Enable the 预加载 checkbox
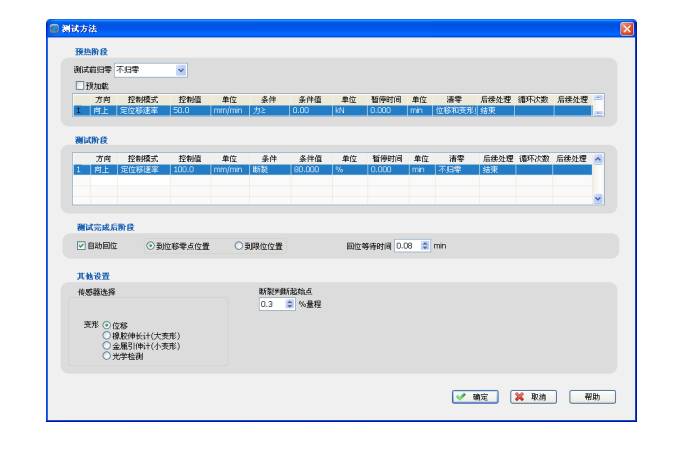 pos(80,86)
